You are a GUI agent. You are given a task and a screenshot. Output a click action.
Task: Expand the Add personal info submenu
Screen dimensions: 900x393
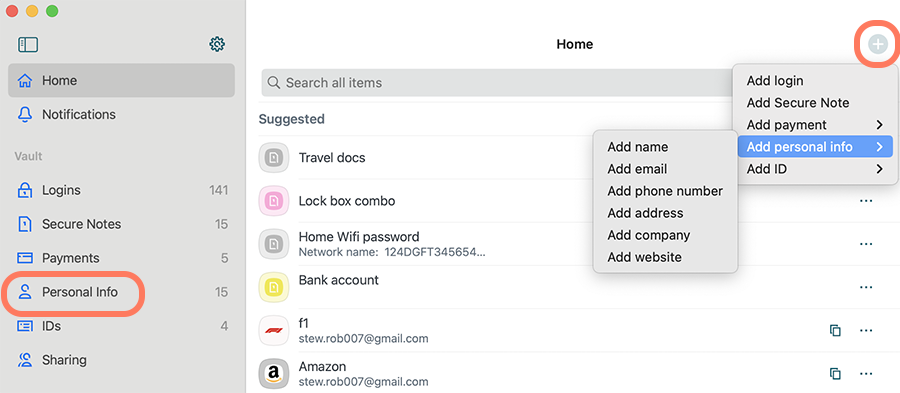click(814, 147)
